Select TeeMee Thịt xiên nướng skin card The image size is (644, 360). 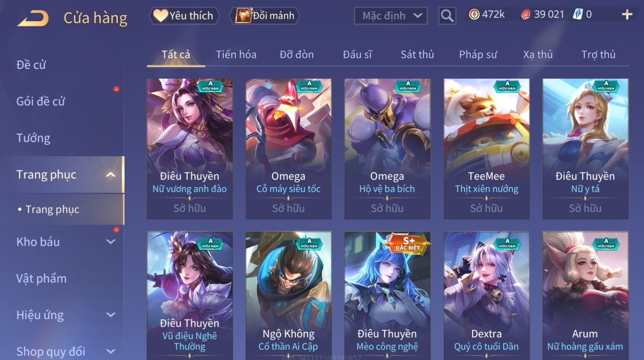pyautogui.click(x=487, y=149)
